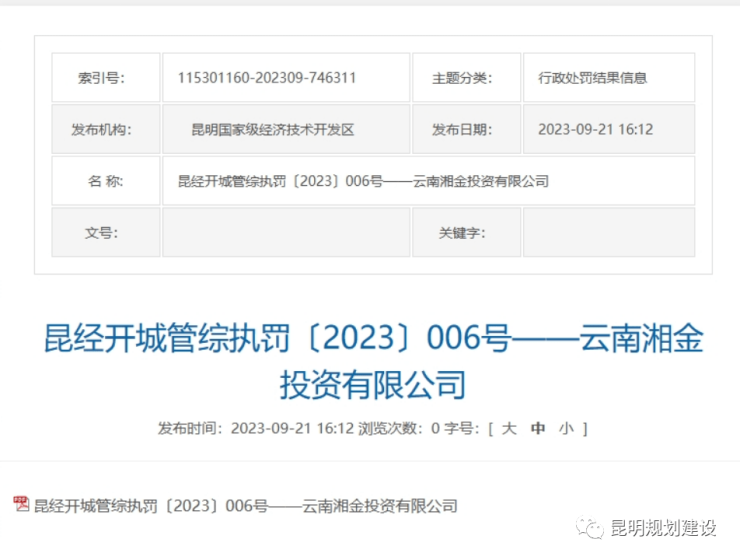This screenshot has height=560, width=740.
Task: Click the 索引号 label cell
Action: [x=106, y=77]
